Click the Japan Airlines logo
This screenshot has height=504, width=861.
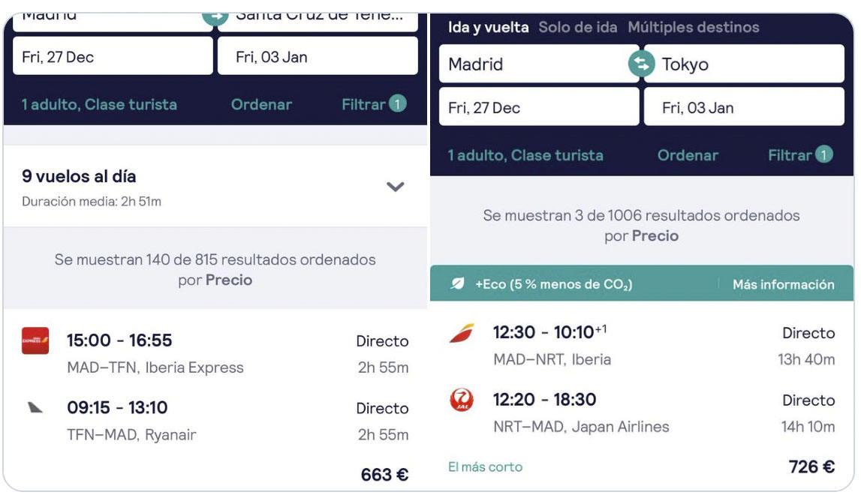462,400
